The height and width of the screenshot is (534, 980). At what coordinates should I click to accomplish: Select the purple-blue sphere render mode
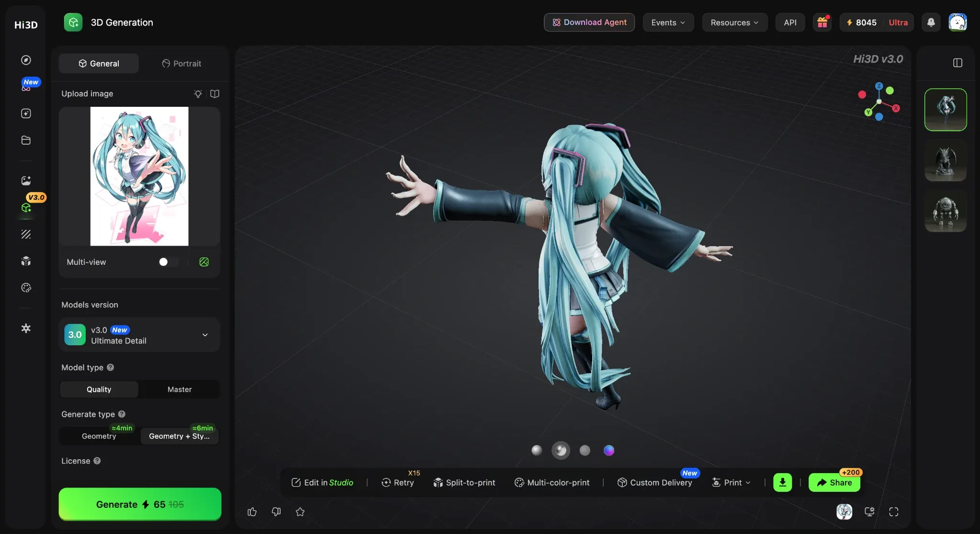(609, 450)
